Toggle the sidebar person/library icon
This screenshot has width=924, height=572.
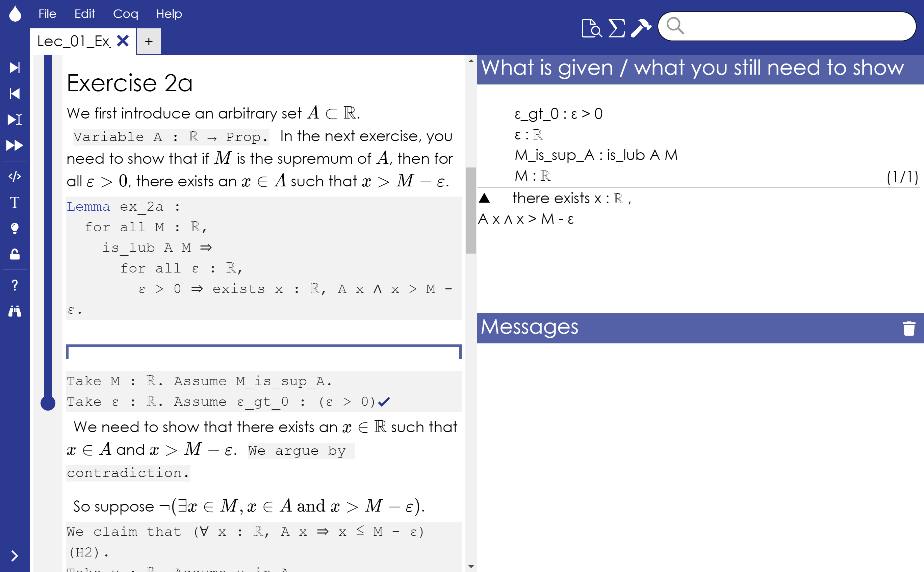click(16, 310)
